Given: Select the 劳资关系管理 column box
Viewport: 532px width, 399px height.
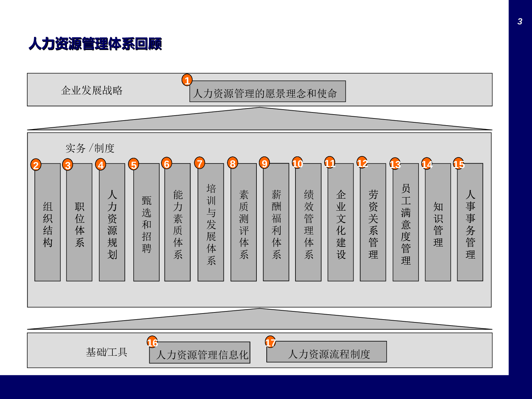Looking at the screenshot, I should (373, 222).
